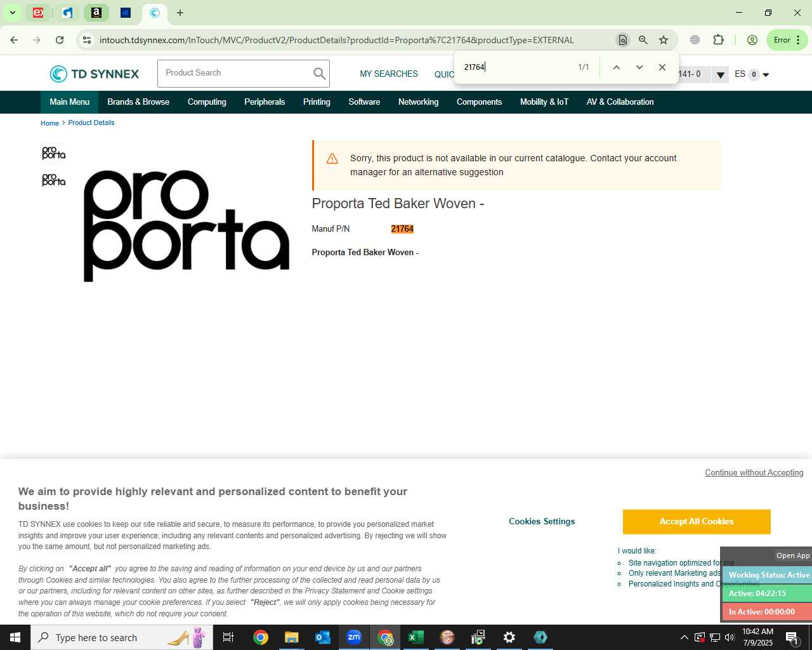The width and height of the screenshot is (812, 650).
Task: Open the Mobility & IoT menu
Action: pos(544,102)
